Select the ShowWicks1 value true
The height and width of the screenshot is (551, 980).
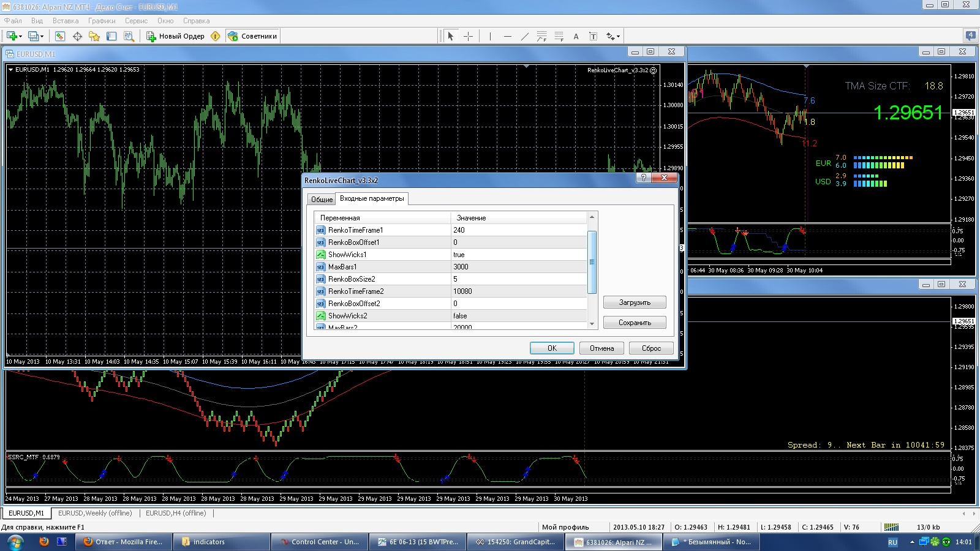[x=519, y=255]
